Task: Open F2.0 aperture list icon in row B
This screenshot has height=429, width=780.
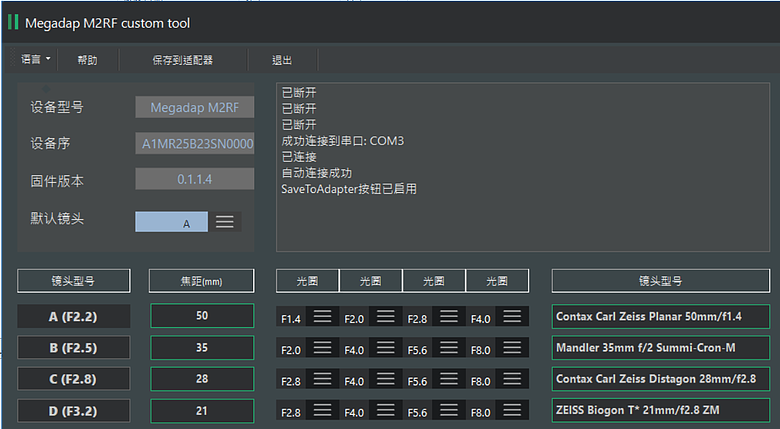Action: coord(322,348)
